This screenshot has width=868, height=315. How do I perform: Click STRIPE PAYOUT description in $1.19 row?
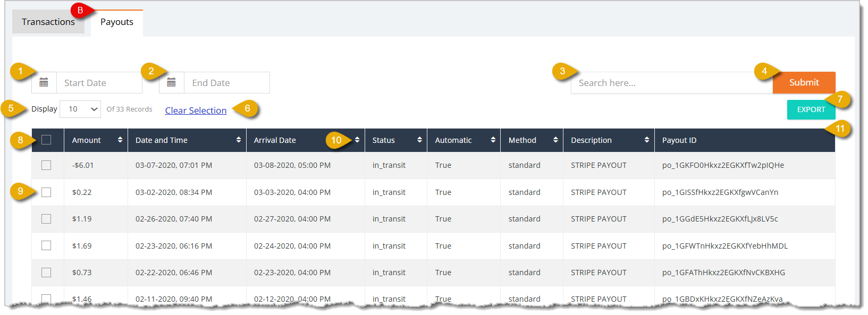point(599,219)
